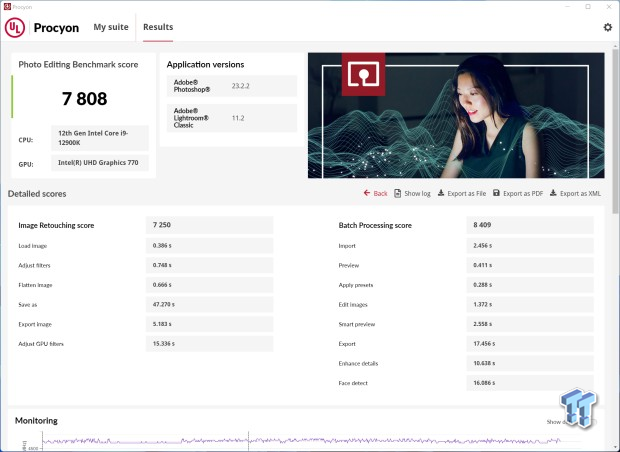Open settings via the gear icon

607,27
